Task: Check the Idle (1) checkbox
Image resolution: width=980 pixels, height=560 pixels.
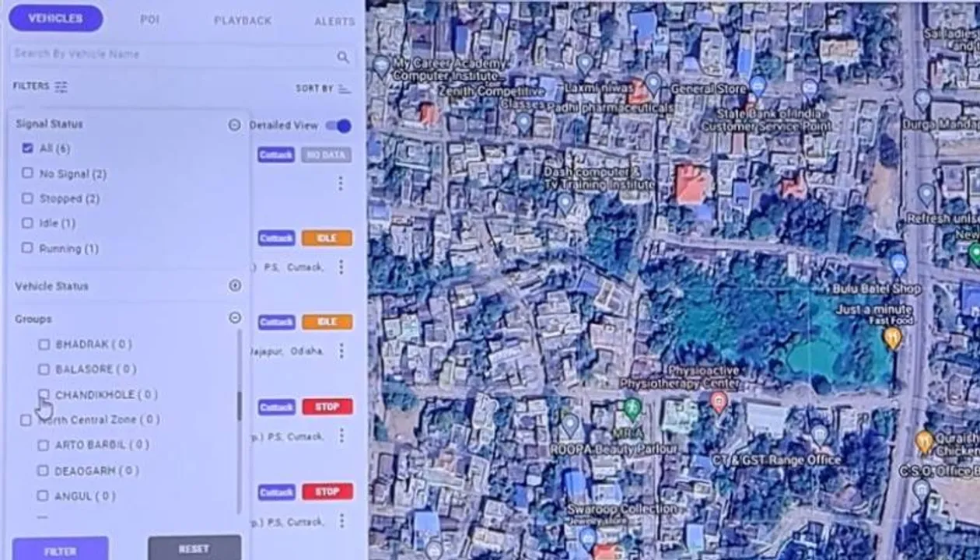Action: [28, 223]
